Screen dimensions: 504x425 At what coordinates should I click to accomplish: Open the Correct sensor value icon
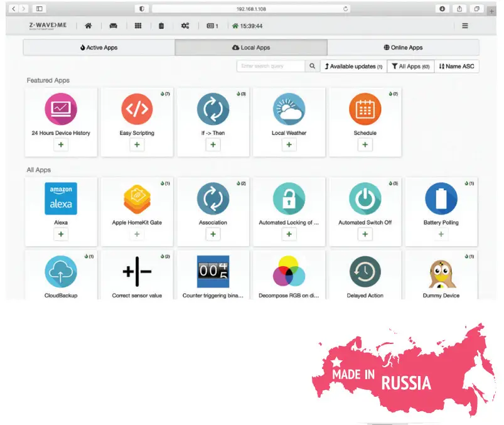(137, 272)
